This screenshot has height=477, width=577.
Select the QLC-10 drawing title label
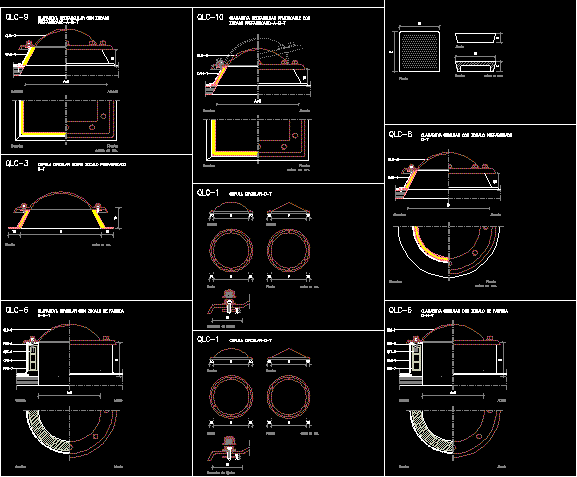pyautogui.click(x=210, y=17)
